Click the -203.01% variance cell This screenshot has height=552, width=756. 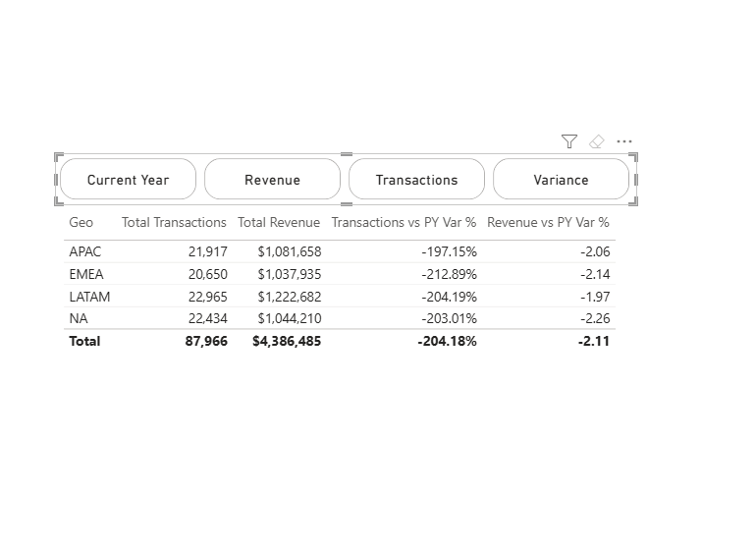coord(449,318)
